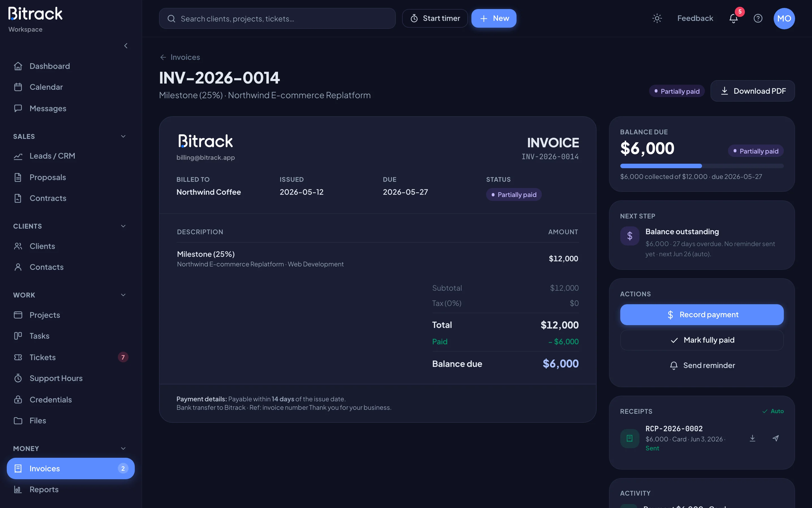Collapse the sidebar with the arrow icon
This screenshot has width=812, height=508.
point(126,46)
